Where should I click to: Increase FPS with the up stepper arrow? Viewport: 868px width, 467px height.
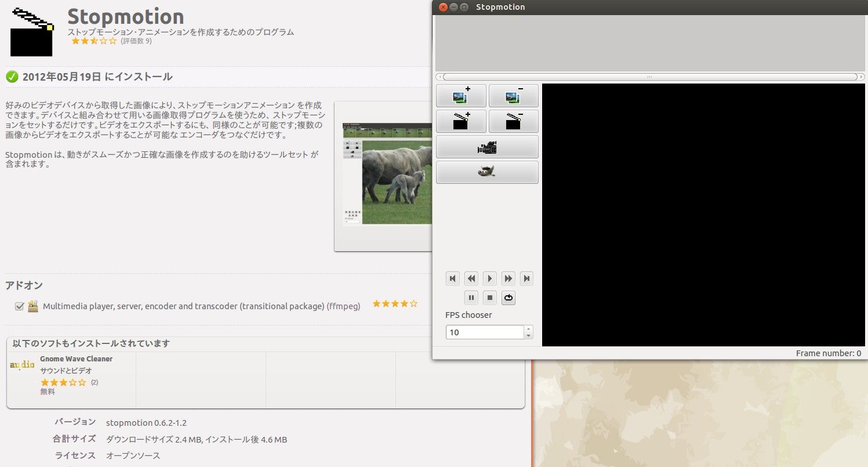tap(528, 329)
